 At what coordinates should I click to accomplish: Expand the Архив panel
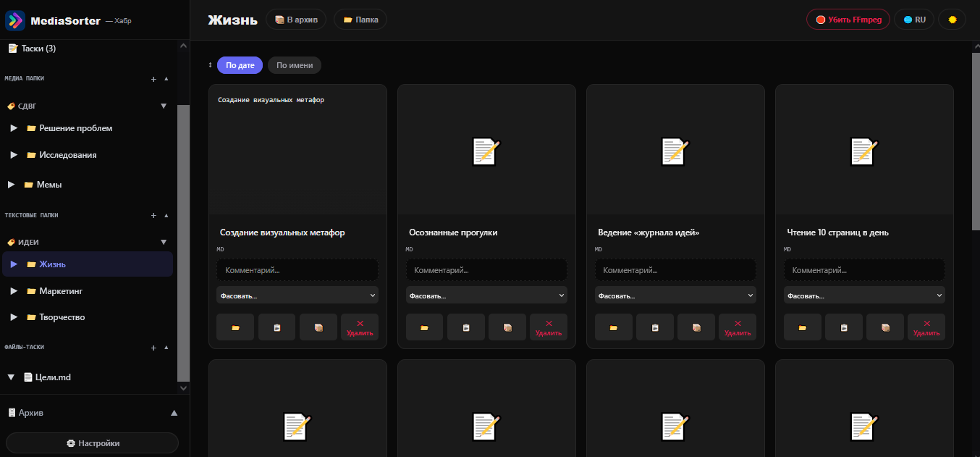point(174,413)
